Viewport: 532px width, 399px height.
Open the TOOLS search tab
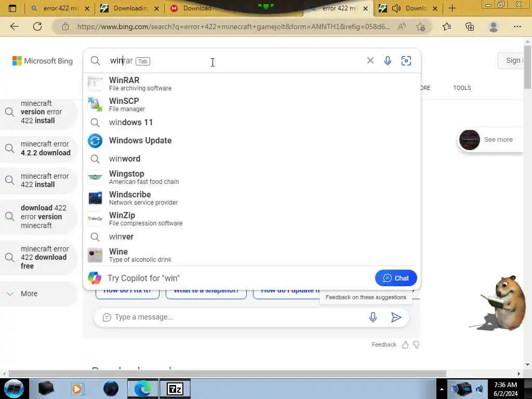point(462,88)
